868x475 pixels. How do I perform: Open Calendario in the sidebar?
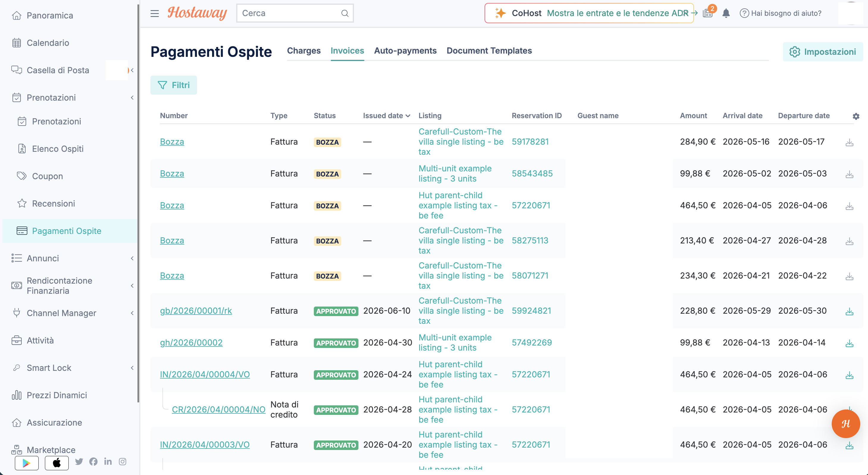pos(48,43)
